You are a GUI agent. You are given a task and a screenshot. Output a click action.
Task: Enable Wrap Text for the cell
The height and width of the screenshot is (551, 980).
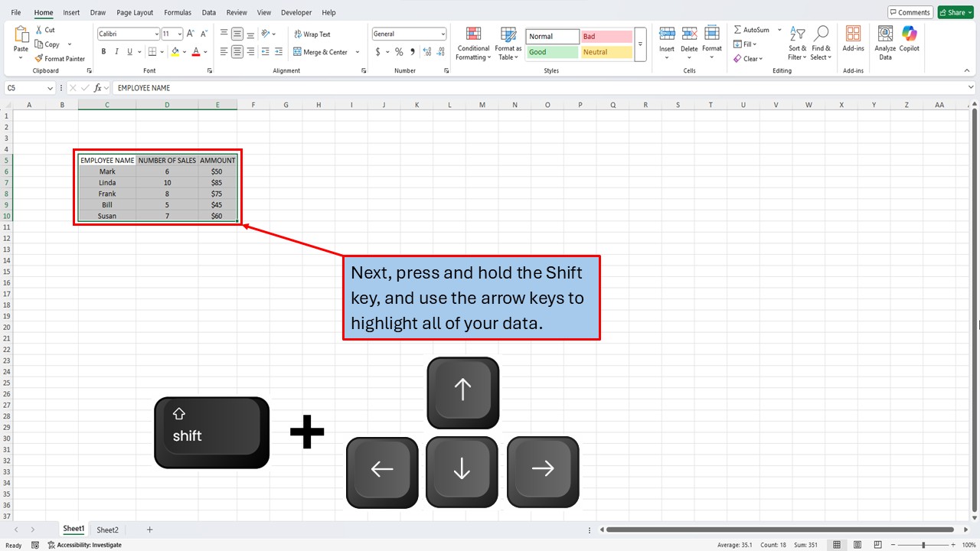(312, 34)
